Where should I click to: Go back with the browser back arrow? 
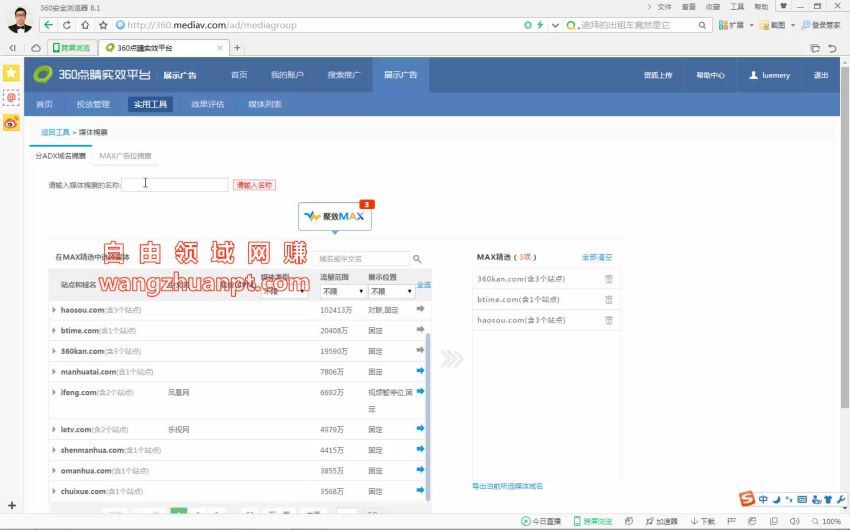click(49, 25)
